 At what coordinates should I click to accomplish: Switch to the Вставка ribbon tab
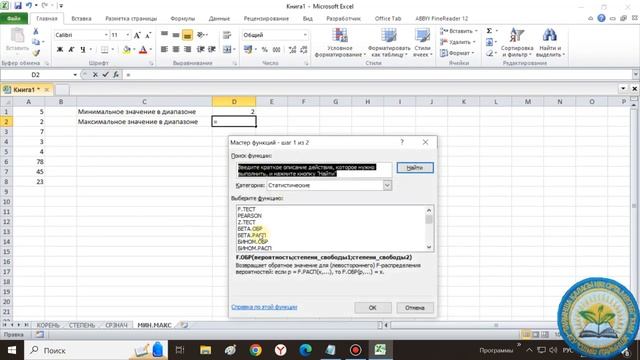[81, 19]
